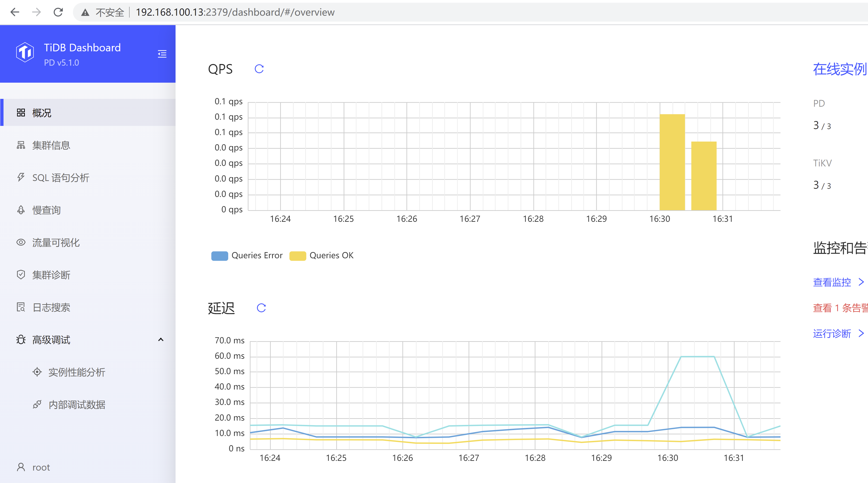This screenshot has height=483, width=868.
Task: Open the 在线实例 link
Action: [x=840, y=69]
